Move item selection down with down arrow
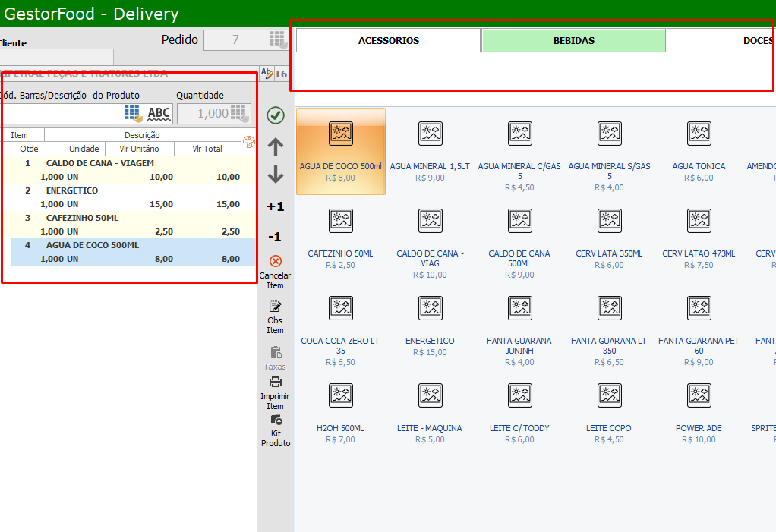Screen dimensions: 776x532 click(x=276, y=175)
